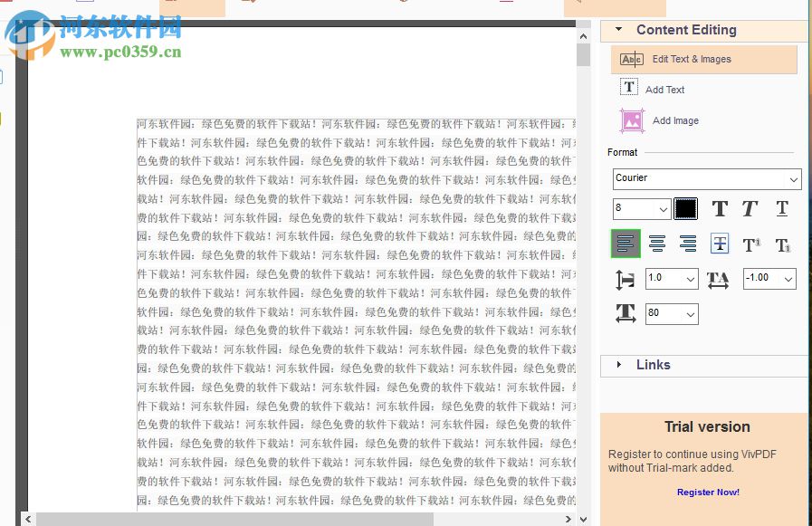This screenshot has height=526, width=812.
Task: Align text to the left
Action: pyautogui.click(x=626, y=244)
